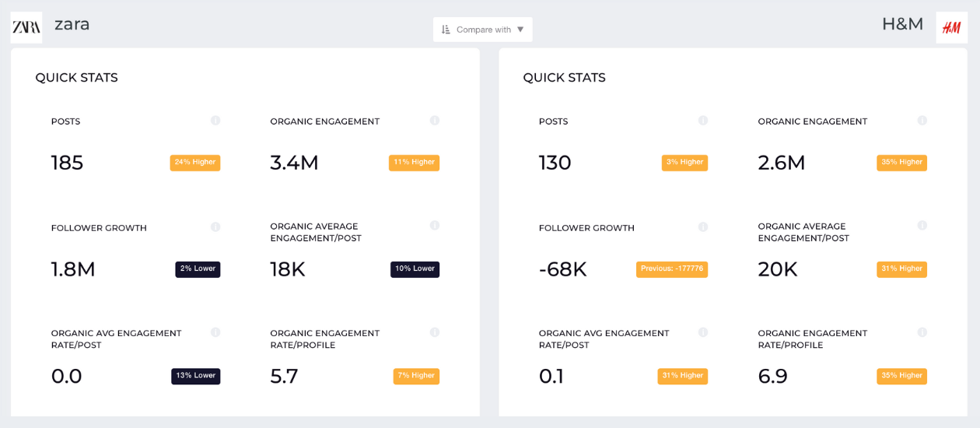
Task: Click the 13% Lower badge
Action: coord(196,376)
